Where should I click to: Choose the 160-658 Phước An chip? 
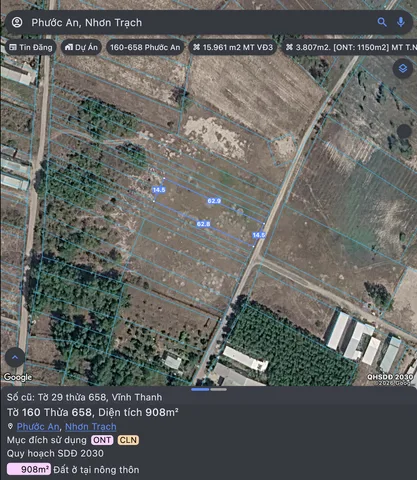point(145,47)
